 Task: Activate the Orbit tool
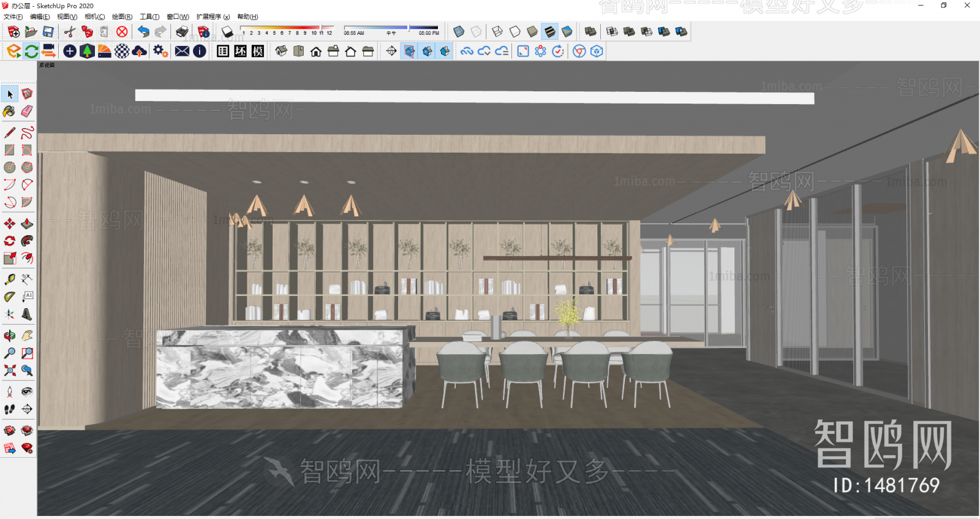[10, 336]
